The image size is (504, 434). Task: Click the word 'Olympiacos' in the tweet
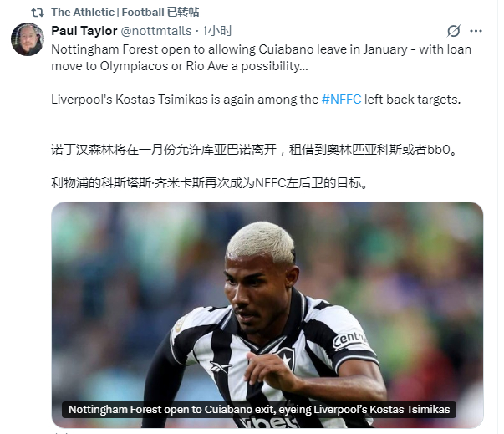134,66
